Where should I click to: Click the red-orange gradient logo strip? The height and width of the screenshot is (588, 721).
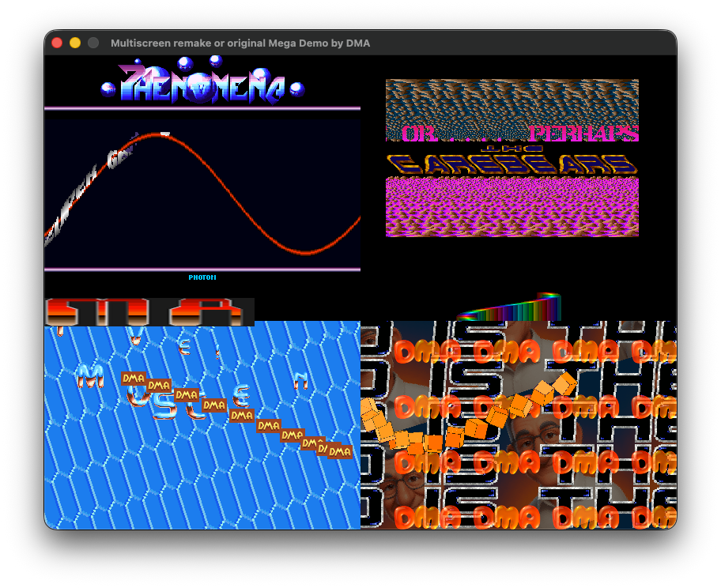[x=149, y=311]
